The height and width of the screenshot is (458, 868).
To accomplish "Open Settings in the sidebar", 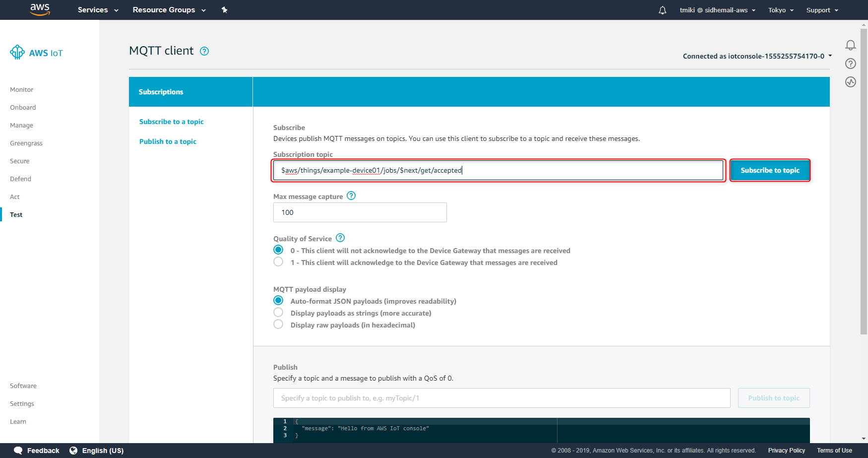I will [x=22, y=404].
